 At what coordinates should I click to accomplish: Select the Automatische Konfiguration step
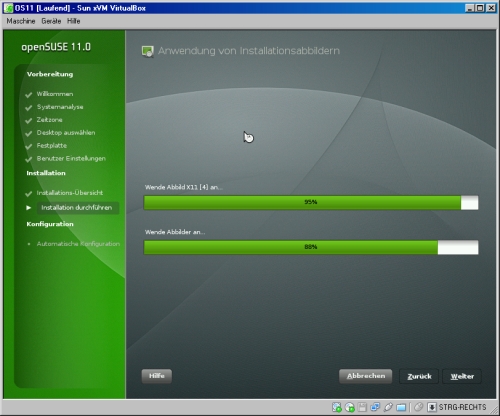(x=78, y=244)
